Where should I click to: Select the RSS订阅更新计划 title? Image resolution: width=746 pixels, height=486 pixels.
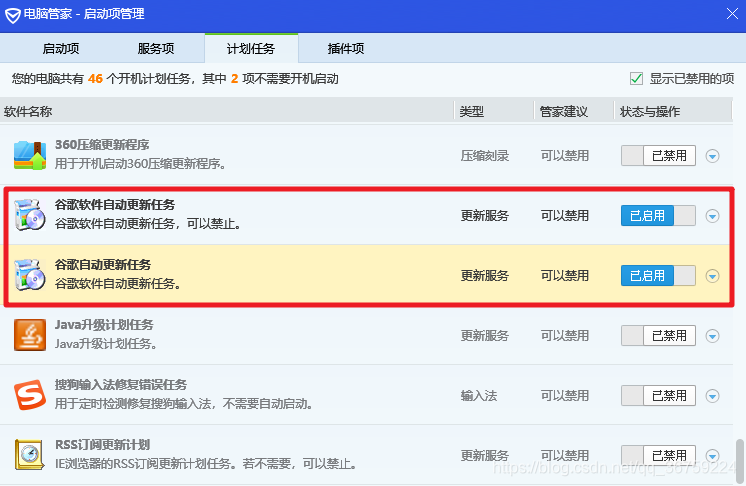[103, 445]
